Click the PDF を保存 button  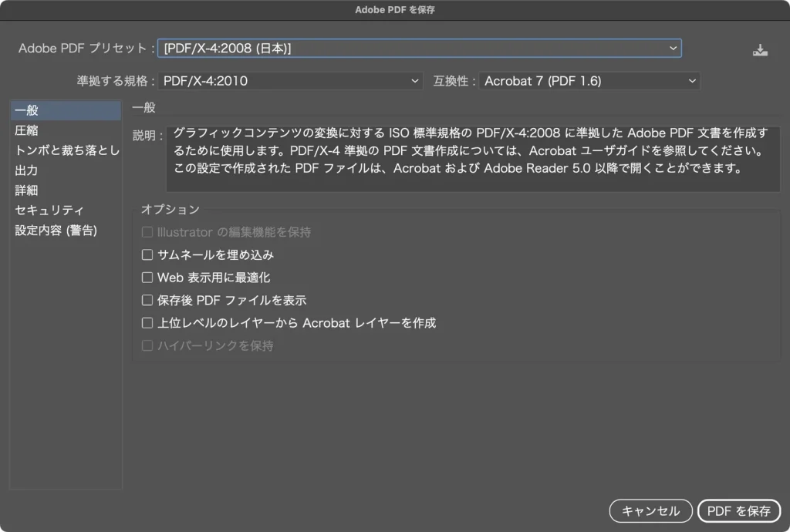pos(738,511)
